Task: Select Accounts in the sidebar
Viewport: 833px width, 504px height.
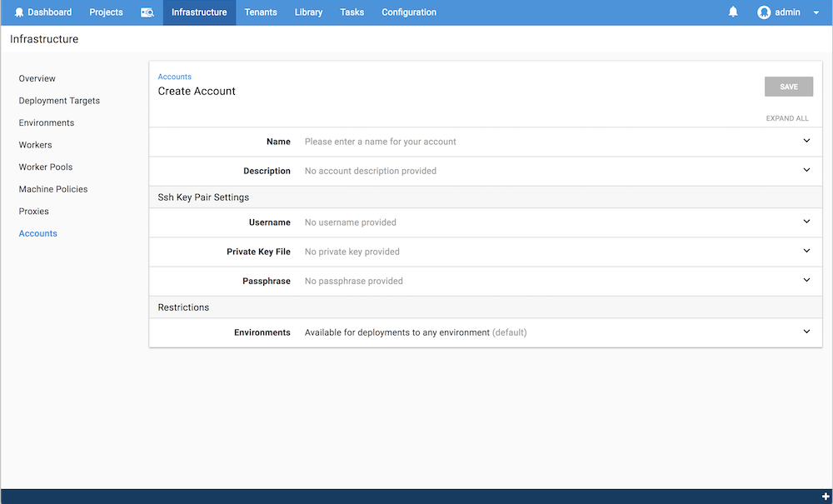Action: [x=37, y=234]
